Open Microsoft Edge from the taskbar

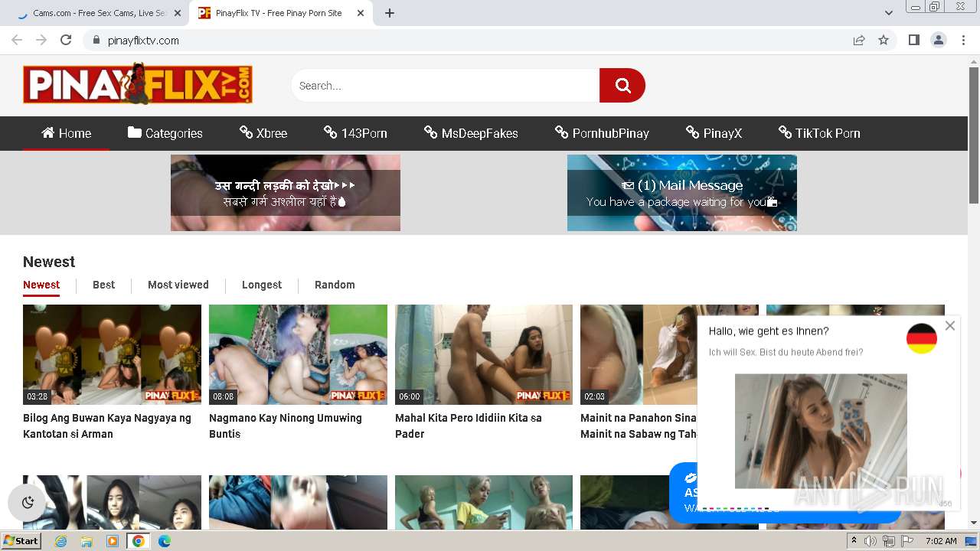[x=165, y=541]
